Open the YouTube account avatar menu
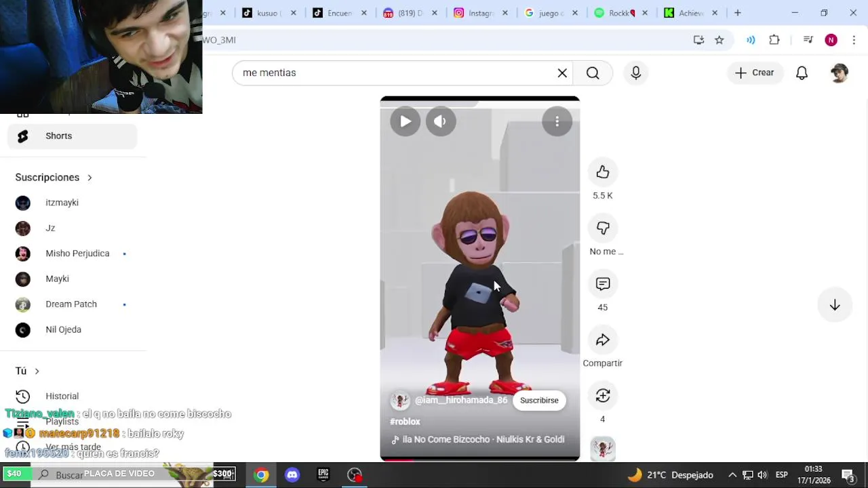The height and width of the screenshot is (488, 868). click(840, 73)
